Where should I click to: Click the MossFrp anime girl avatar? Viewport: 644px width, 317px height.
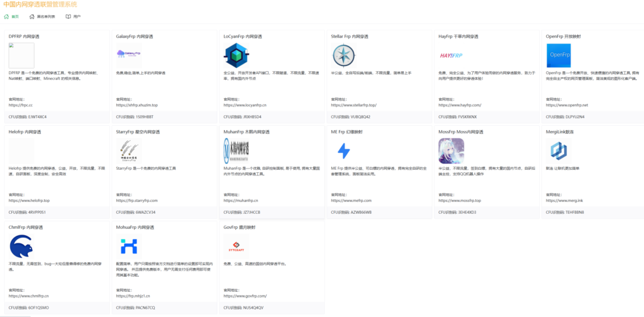coord(452,151)
